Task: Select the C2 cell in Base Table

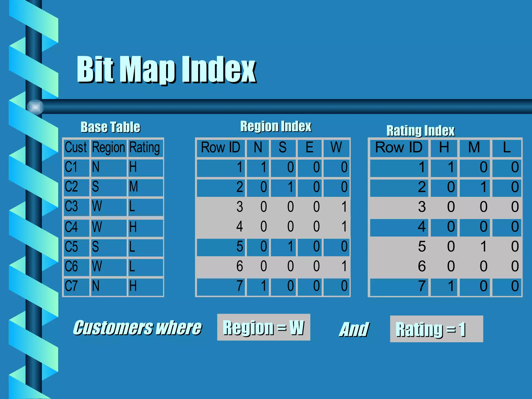Action: [x=77, y=187]
